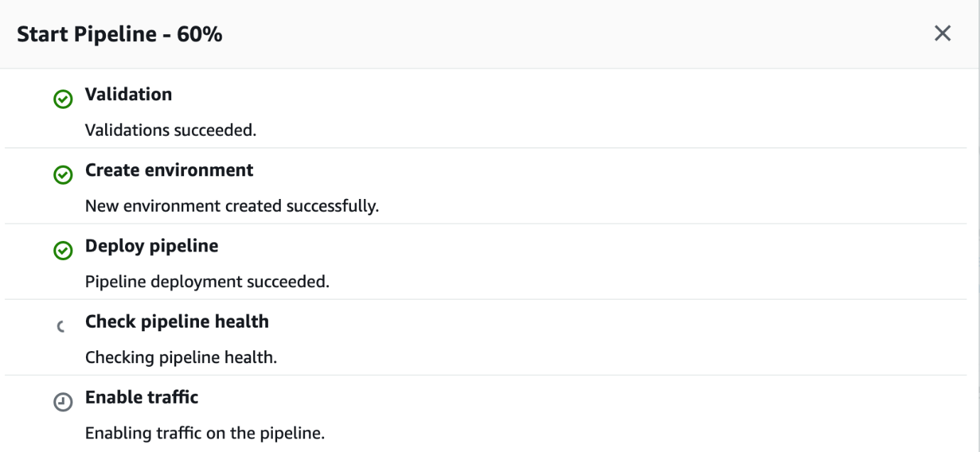Click the Start Pipeline - 60% title
Screen dimensions: 980x452
click(119, 34)
